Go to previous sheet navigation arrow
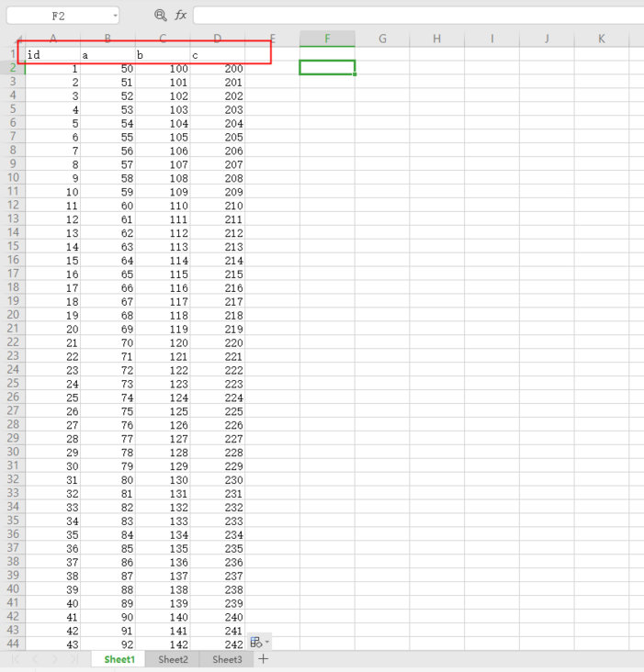Screen dimensions: 644x672 pos(35,659)
